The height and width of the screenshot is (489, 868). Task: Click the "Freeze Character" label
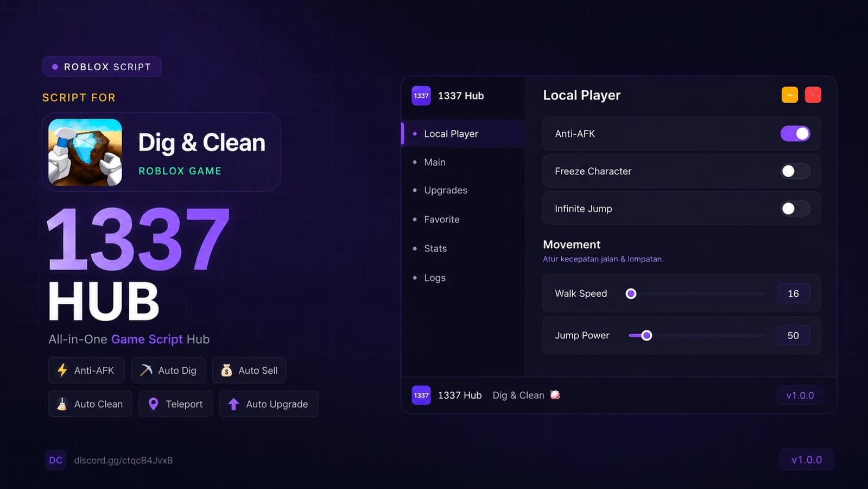click(593, 171)
